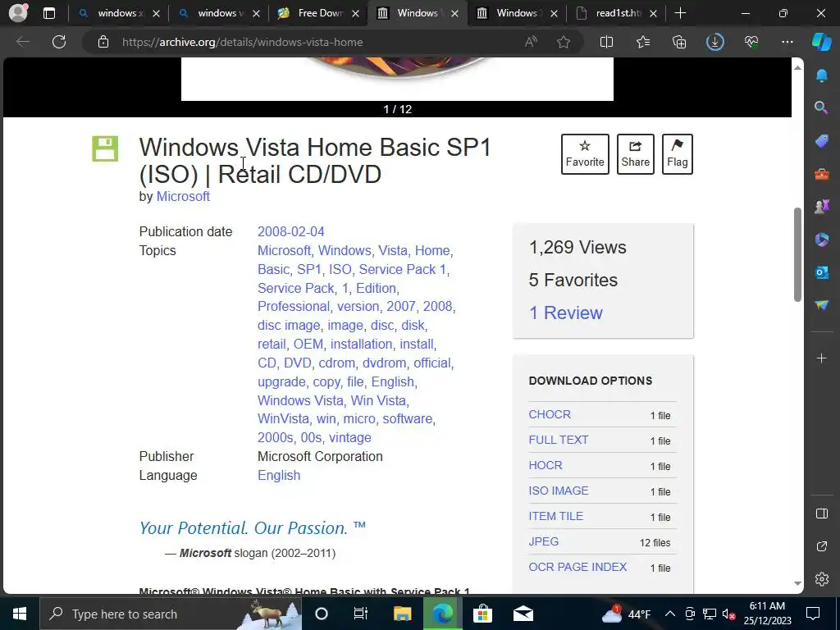Viewport: 840px width, 630px height.
Task: Click the Flag button
Action: (x=677, y=154)
